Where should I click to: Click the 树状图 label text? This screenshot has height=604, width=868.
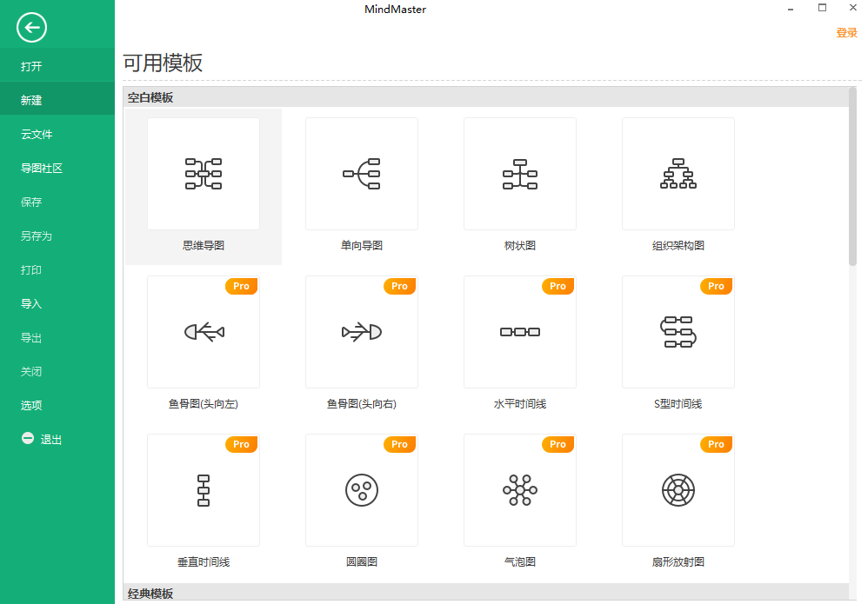[520, 245]
